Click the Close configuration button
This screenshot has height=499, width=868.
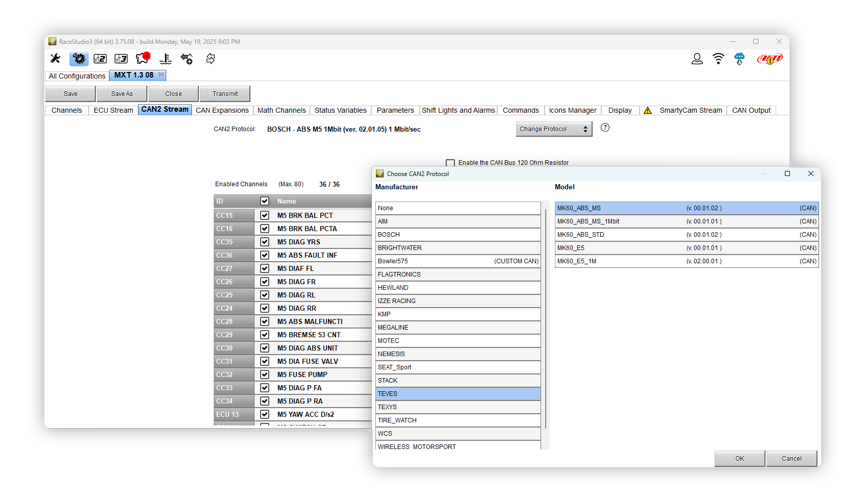click(x=173, y=94)
